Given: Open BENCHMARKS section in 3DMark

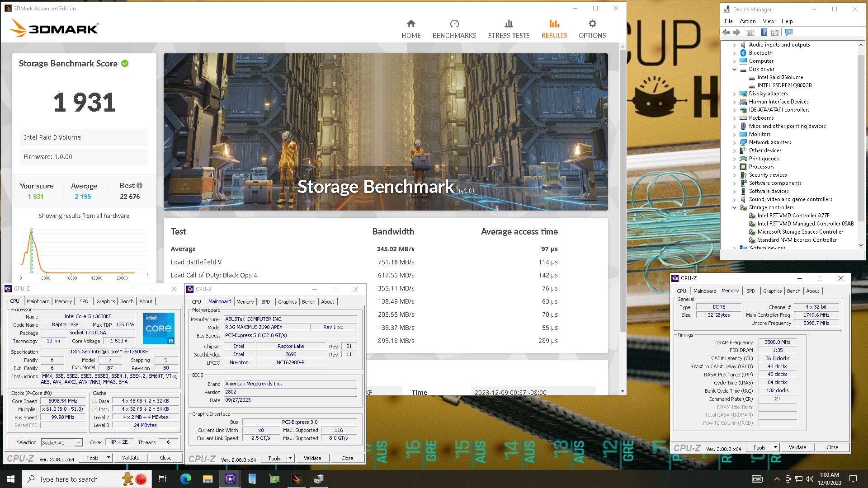Looking at the screenshot, I should (454, 29).
